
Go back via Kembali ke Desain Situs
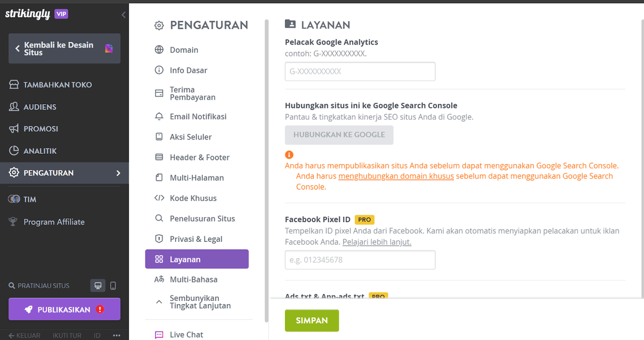coord(64,49)
